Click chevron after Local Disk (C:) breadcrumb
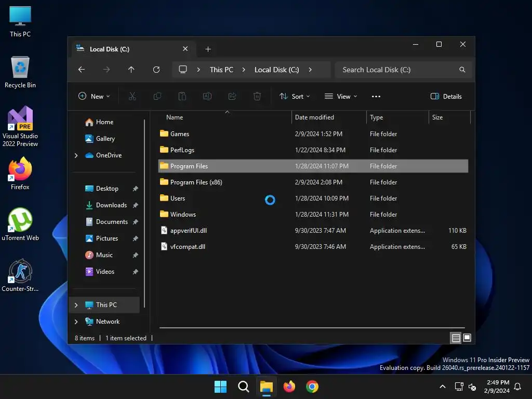The height and width of the screenshot is (399, 532). click(x=310, y=70)
